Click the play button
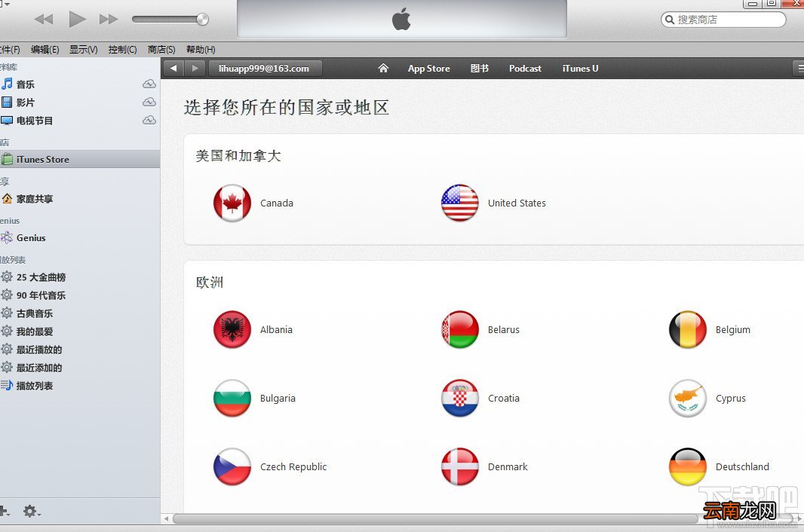804x532 pixels. pos(77,20)
